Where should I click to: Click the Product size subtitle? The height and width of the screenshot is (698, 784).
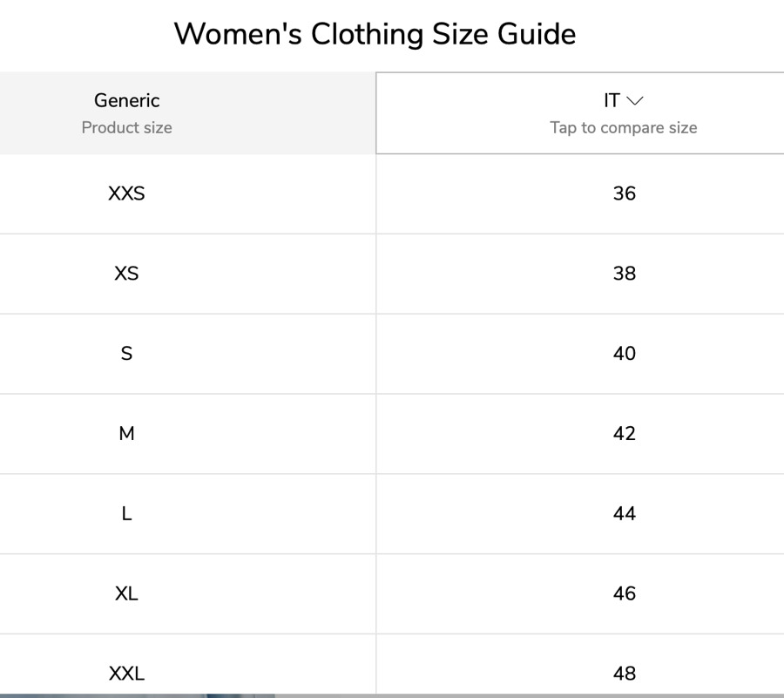pyautogui.click(x=127, y=128)
